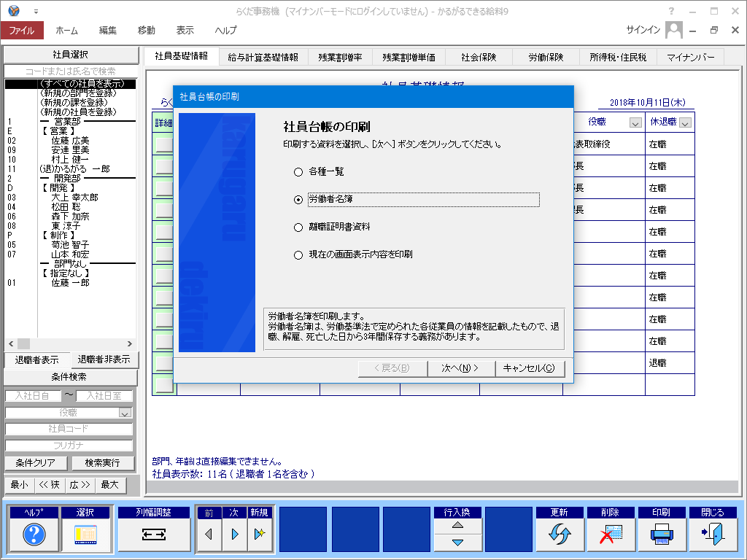The image size is (747, 560).
Task: Switch to 残業割増単価 tab
Action: 409,57
